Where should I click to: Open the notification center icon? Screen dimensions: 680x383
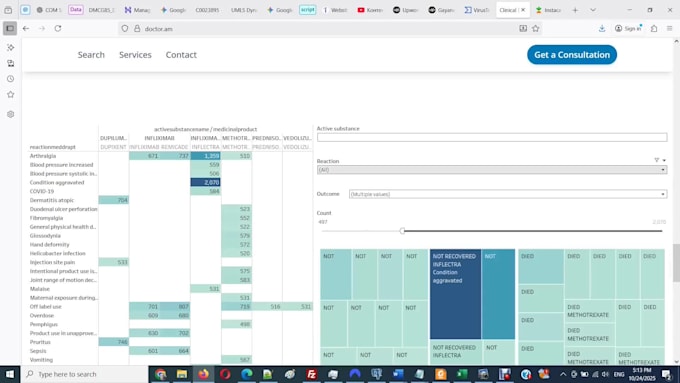[667, 374]
